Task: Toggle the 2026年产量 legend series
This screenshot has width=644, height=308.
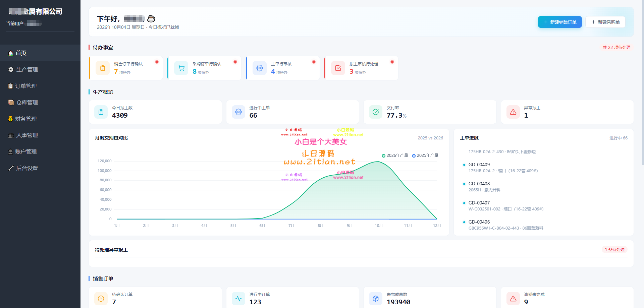Action: tap(395, 156)
